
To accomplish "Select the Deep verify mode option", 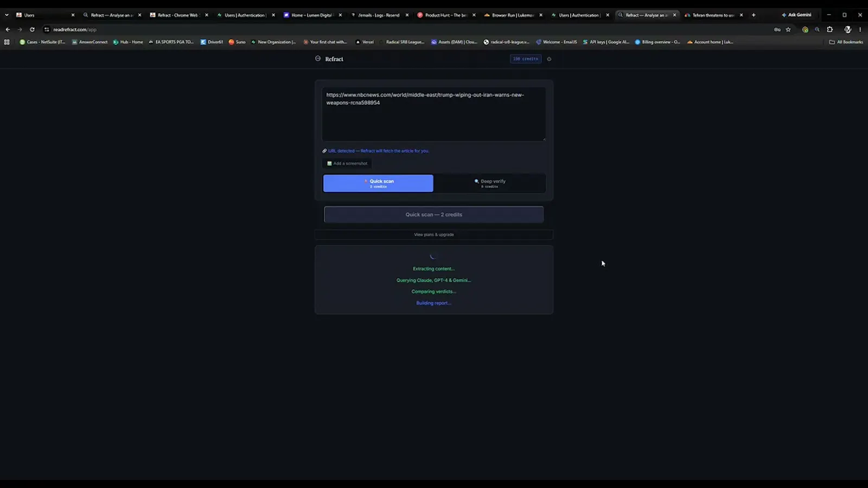I will click(489, 183).
